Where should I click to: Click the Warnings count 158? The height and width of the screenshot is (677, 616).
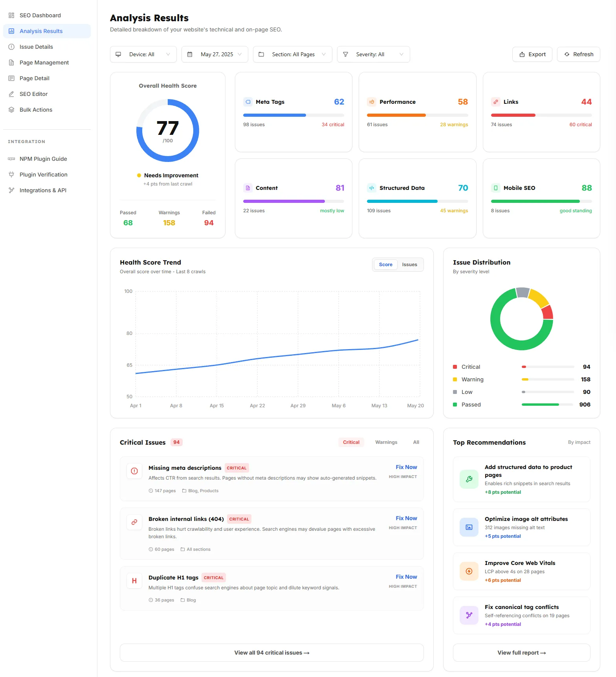pos(169,223)
